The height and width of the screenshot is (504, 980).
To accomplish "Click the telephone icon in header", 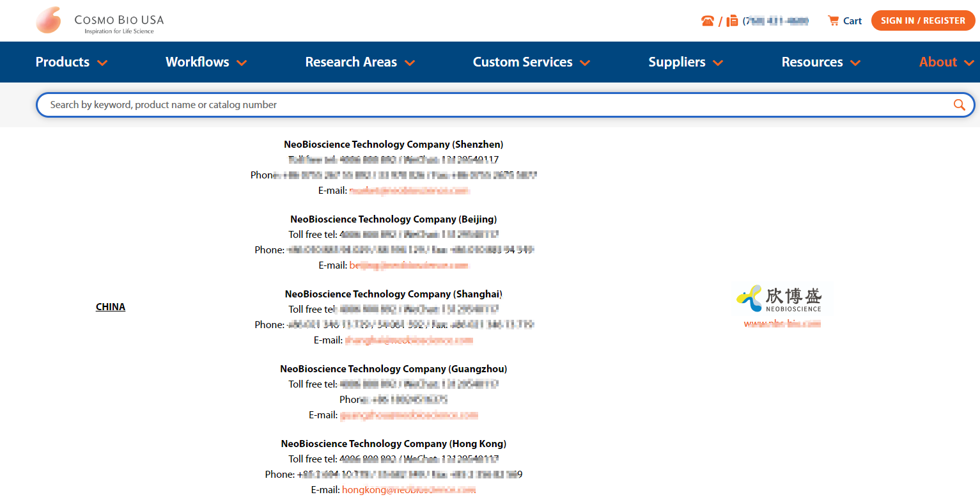I will coord(708,20).
